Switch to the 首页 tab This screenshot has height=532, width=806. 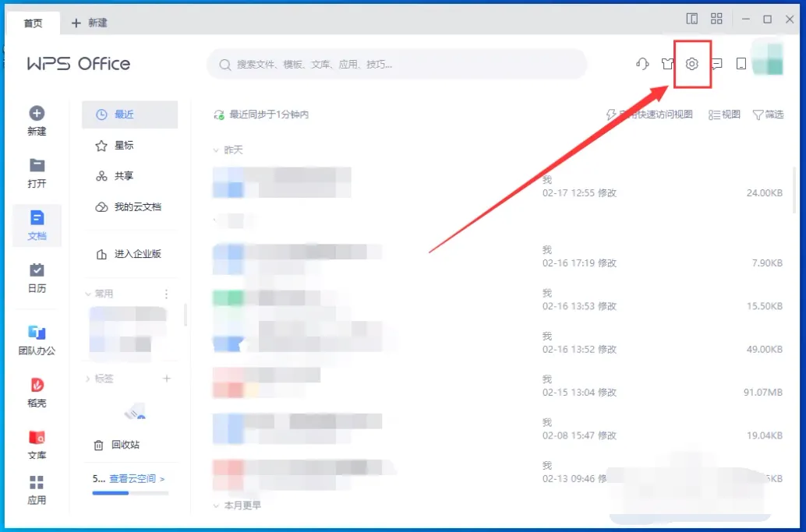(33, 23)
